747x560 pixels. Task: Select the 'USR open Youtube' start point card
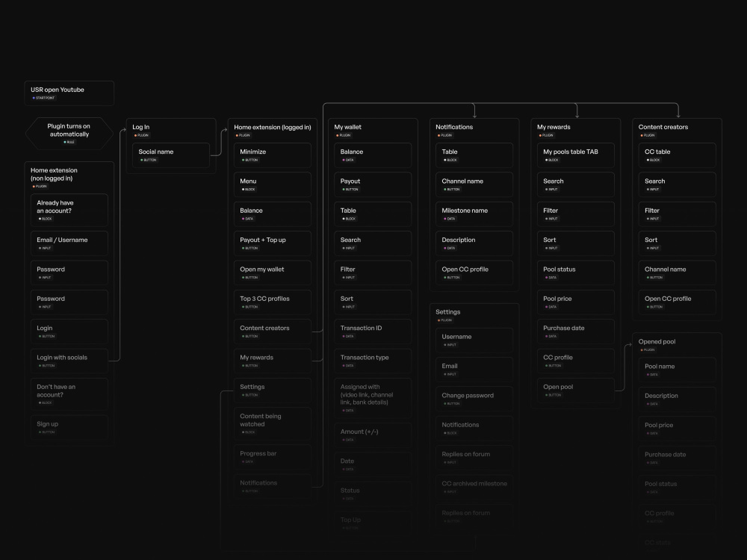pos(69,93)
